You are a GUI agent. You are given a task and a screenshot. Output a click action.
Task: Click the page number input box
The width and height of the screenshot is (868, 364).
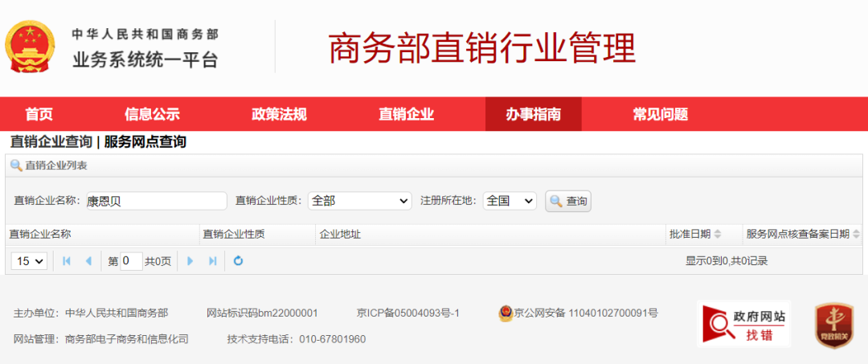point(131,261)
